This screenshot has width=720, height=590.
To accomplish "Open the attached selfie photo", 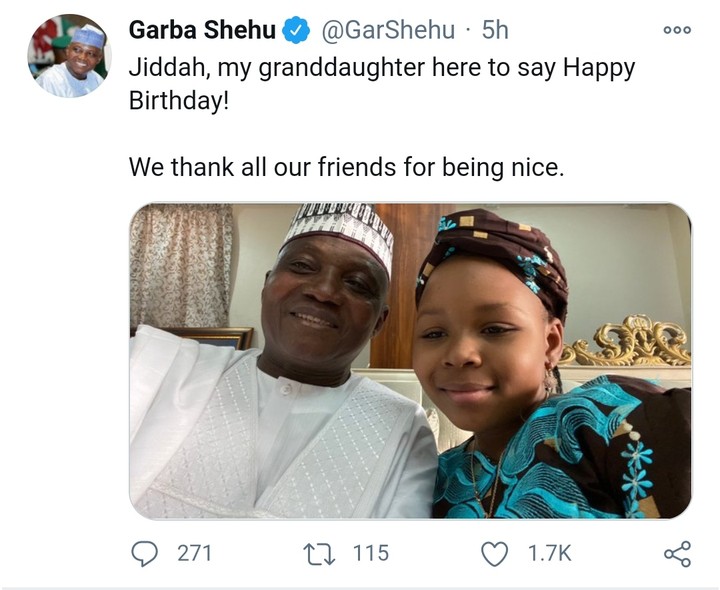I will [410, 360].
